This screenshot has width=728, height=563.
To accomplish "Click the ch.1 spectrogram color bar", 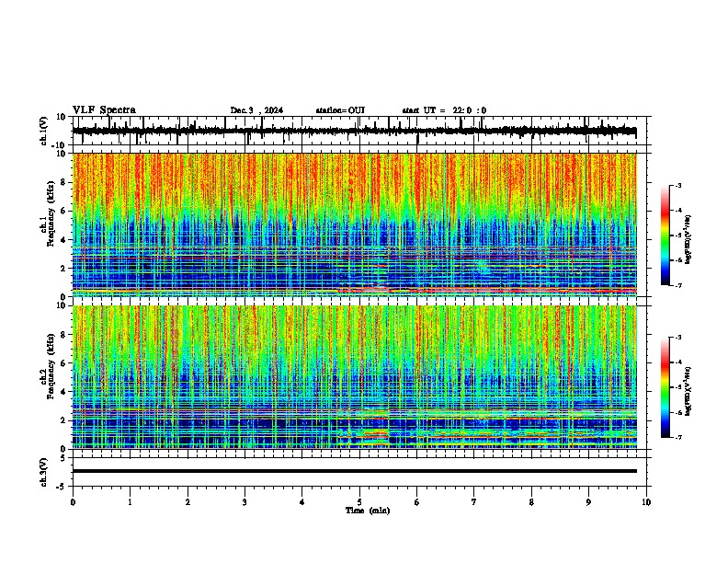I will [x=665, y=236].
